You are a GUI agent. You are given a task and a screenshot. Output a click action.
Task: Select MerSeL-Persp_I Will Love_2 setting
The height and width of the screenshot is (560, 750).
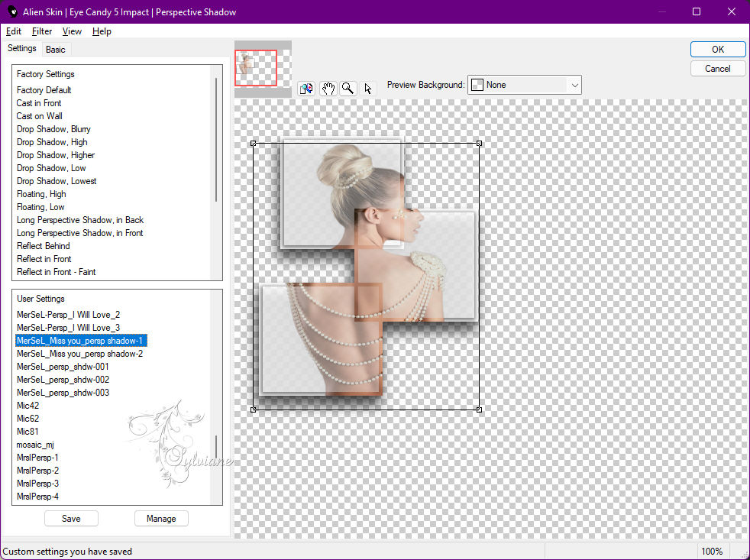[69, 315]
